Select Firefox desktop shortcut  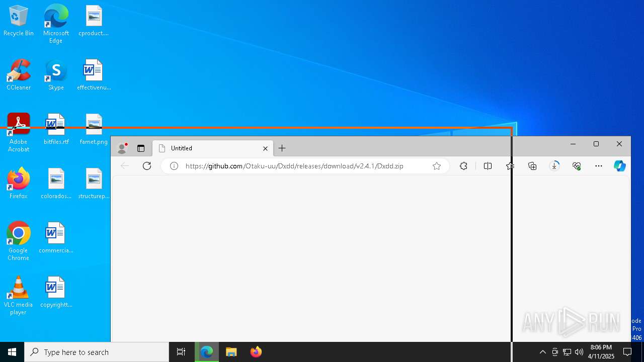[19, 184]
